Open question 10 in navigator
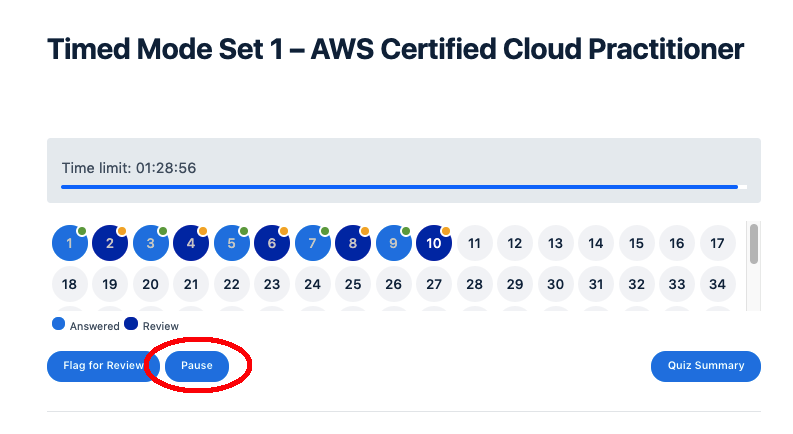793x434 pixels. (x=434, y=243)
